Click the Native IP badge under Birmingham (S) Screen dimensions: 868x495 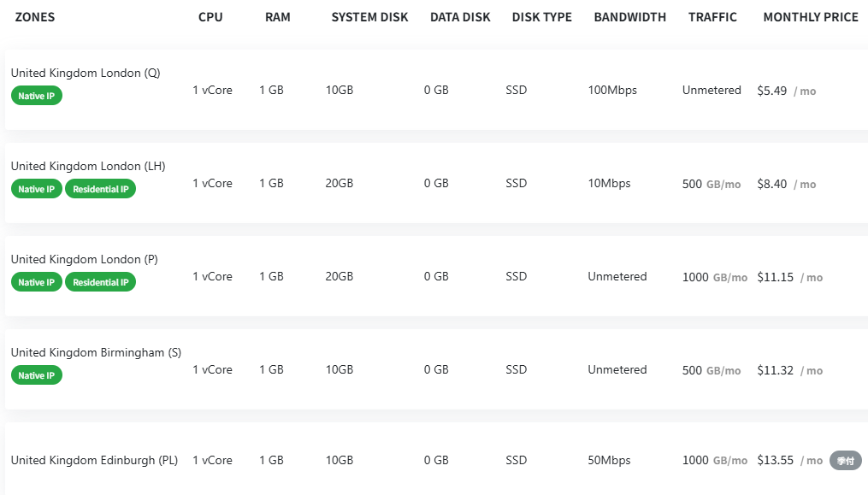[x=37, y=375]
